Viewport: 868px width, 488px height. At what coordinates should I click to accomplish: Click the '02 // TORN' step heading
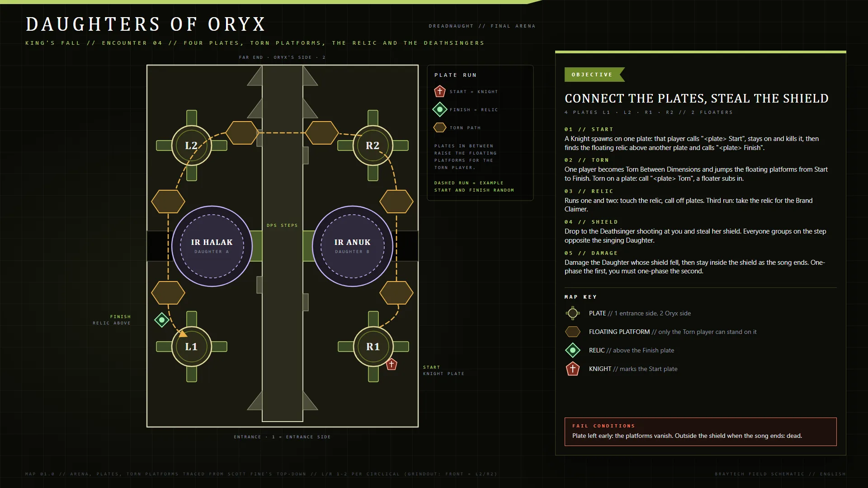coord(587,160)
